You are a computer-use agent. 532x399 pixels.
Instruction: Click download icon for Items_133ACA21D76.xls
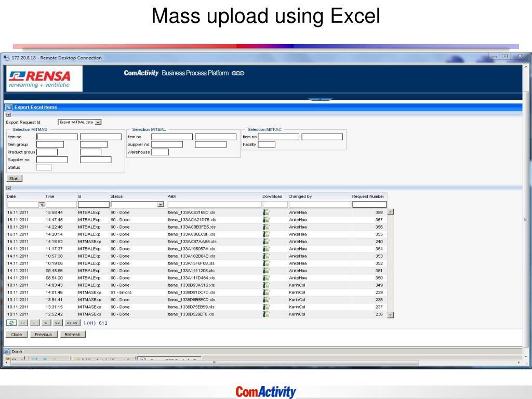click(267, 220)
